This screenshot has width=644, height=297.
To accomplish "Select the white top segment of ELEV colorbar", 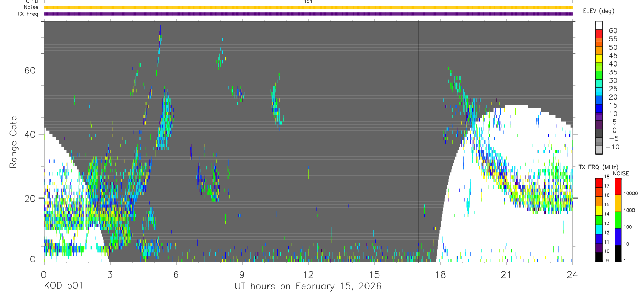I will tap(599, 25).
